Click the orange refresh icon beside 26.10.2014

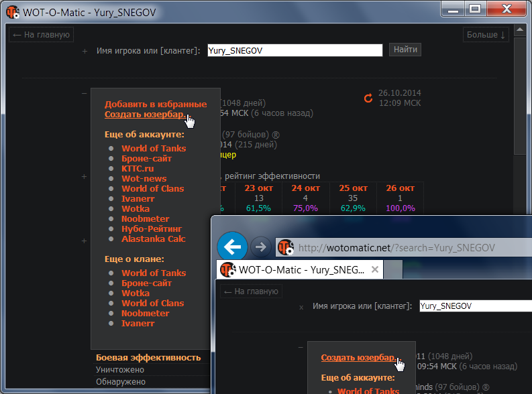pyautogui.click(x=368, y=98)
